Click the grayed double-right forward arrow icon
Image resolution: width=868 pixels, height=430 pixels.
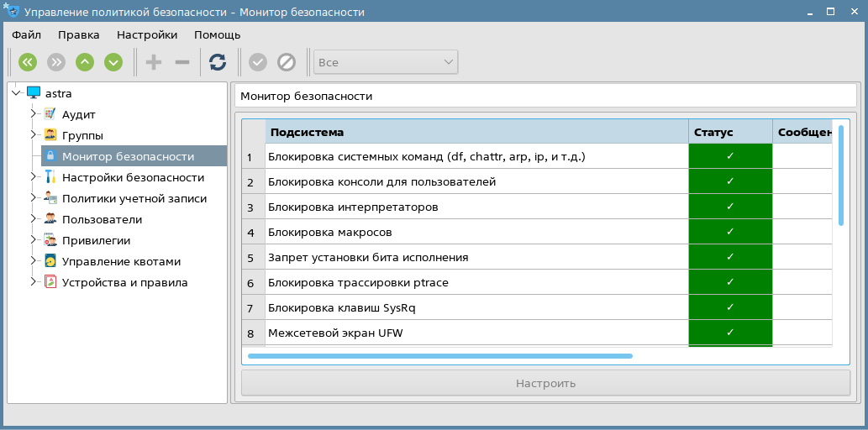click(x=56, y=62)
